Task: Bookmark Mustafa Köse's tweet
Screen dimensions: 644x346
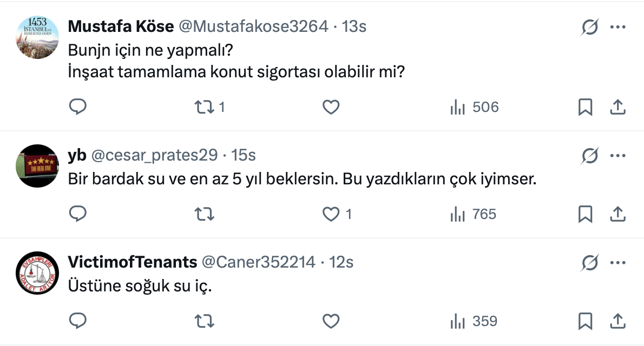Action: point(585,107)
